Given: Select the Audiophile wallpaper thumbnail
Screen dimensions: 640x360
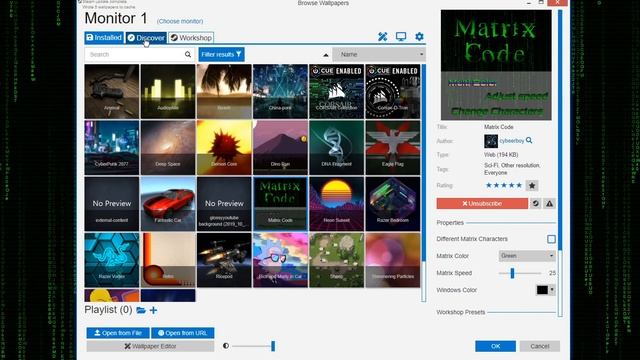Looking at the screenshot, I should click(x=168, y=91).
